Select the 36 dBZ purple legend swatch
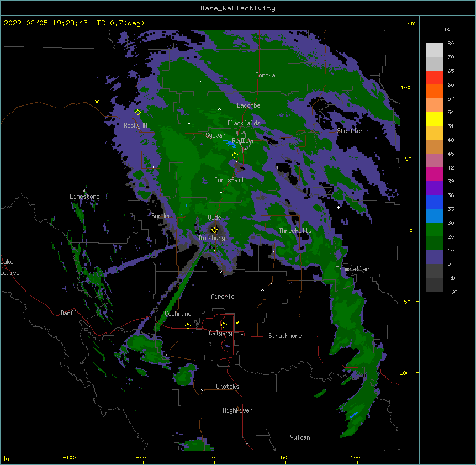The image size is (476, 465). click(x=434, y=188)
